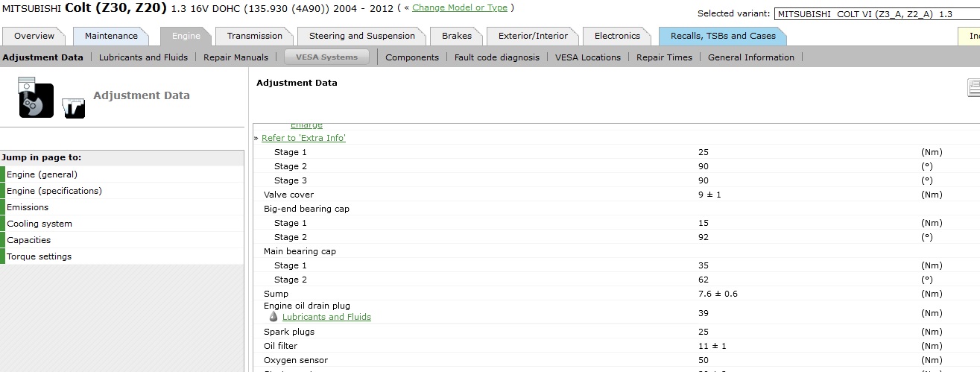Click the Sump row label

click(x=276, y=294)
